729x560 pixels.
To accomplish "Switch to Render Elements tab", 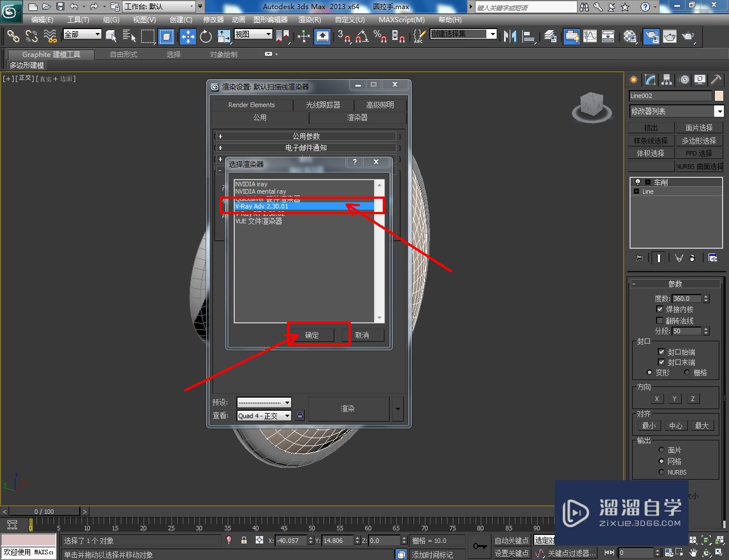I will [x=251, y=105].
